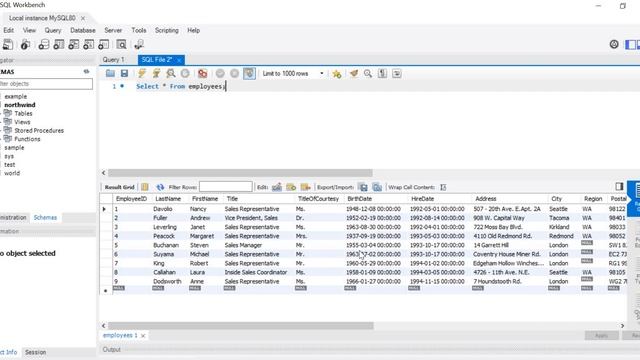Select Stored Procedures node
This screenshot has height=360, width=640.
point(39,131)
